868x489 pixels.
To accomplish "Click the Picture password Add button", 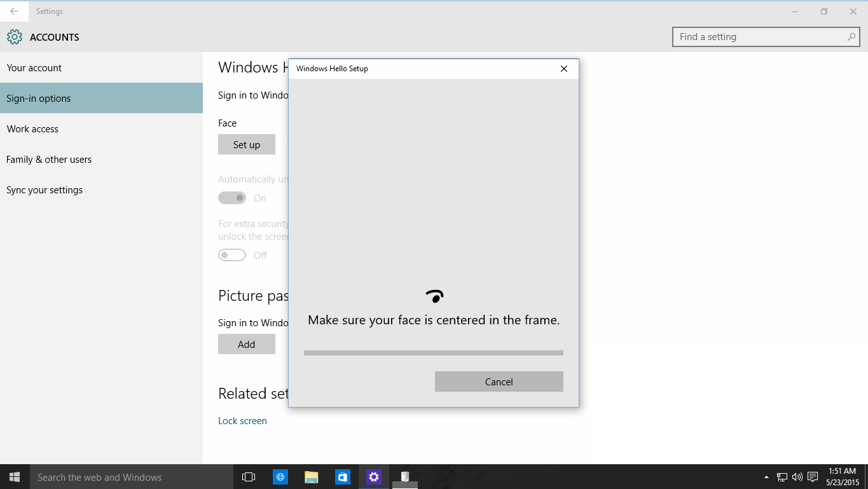I will tap(247, 344).
